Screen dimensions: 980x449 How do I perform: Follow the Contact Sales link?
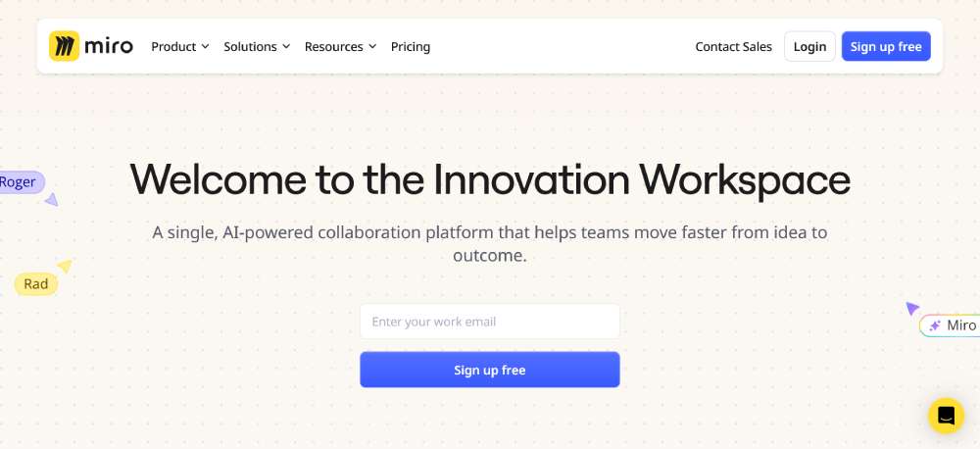point(734,46)
